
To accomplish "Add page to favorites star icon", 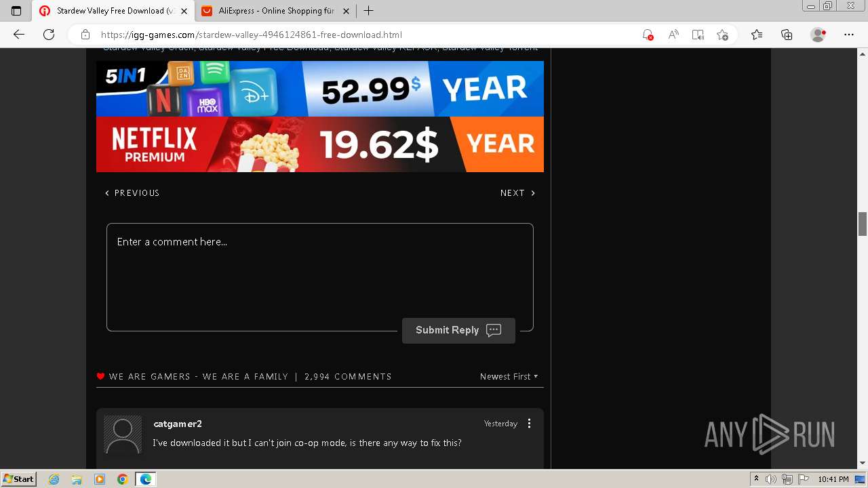I will pyautogui.click(x=723, y=35).
